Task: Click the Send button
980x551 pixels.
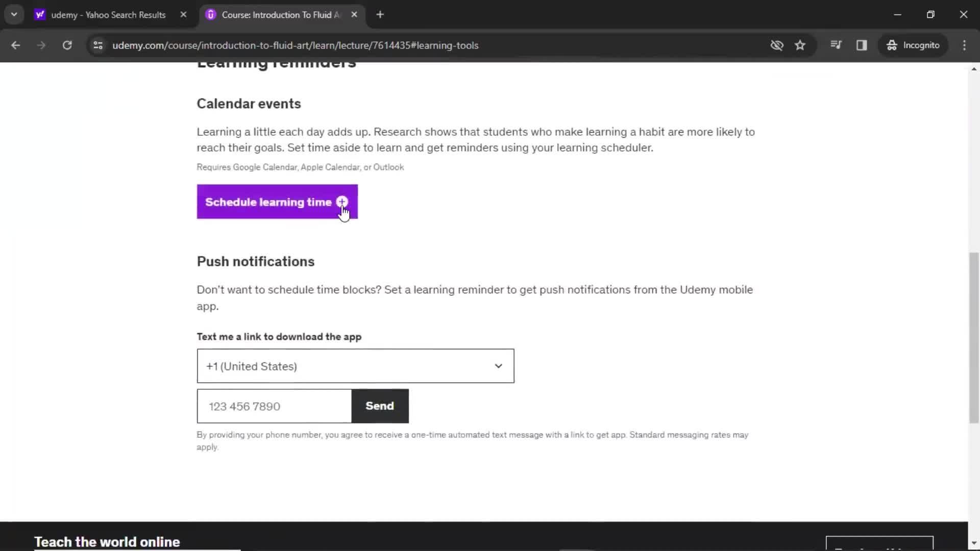Action: [x=380, y=406]
